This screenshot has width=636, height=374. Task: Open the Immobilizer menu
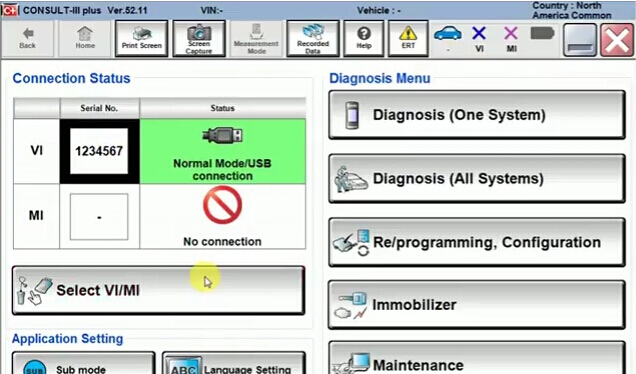[x=477, y=305]
